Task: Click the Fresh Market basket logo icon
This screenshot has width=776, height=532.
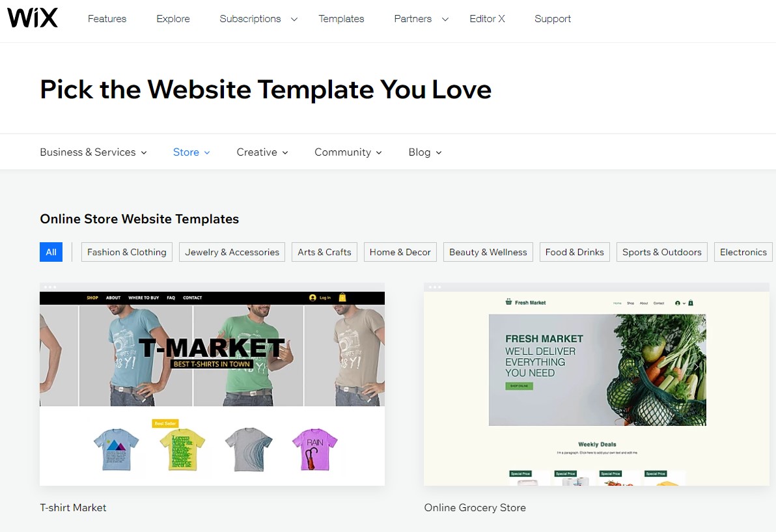Action: 508,302
